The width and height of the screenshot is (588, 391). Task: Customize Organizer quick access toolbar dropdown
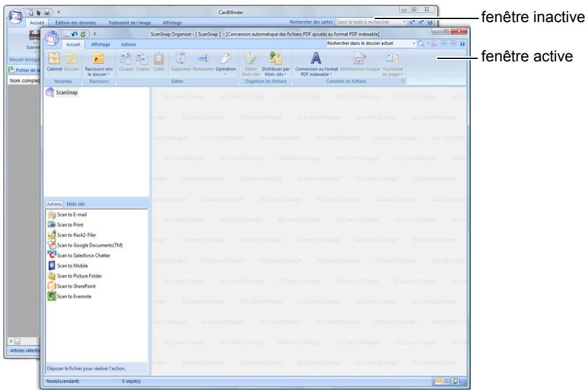pos(95,34)
